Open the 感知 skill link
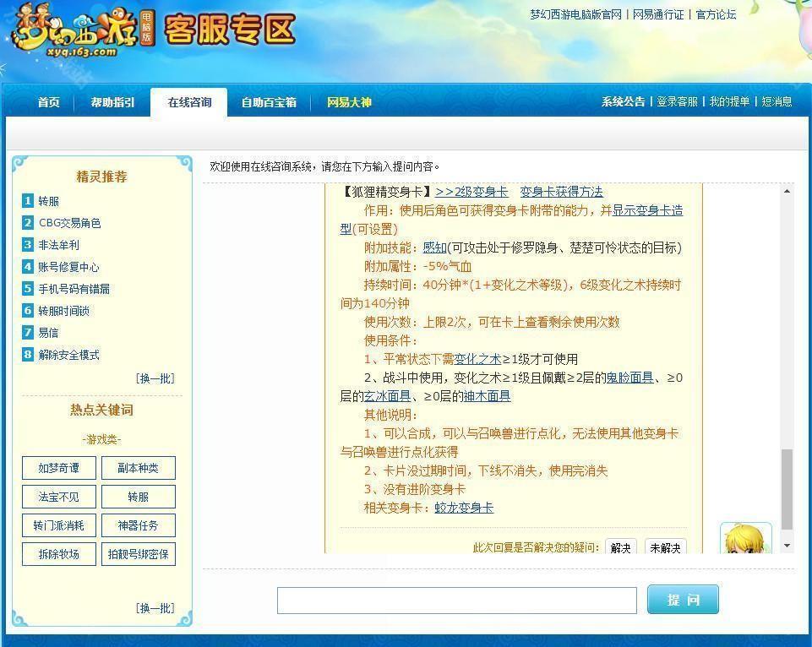 point(434,248)
